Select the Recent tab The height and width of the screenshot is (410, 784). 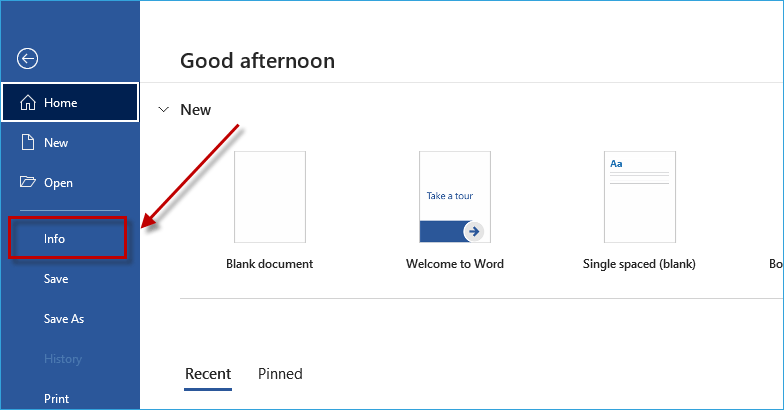(208, 374)
